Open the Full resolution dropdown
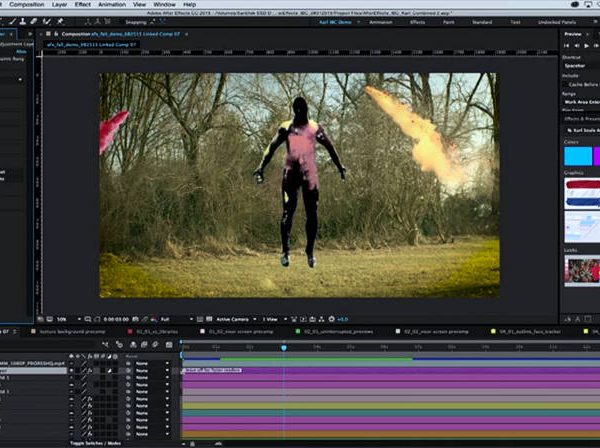The width and height of the screenshot is (600, 448). [x=176, y=319]
